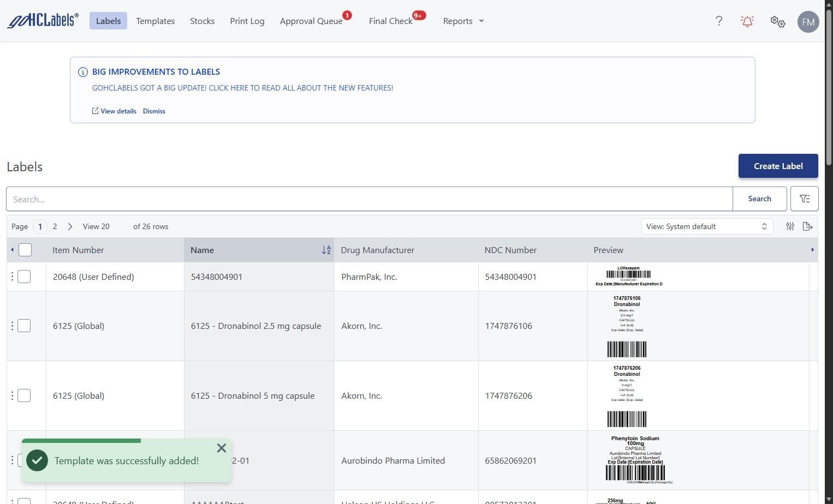The image size is (833, 504).
Task: Change rows per page via View 20
Action: (x=96, y=226)
